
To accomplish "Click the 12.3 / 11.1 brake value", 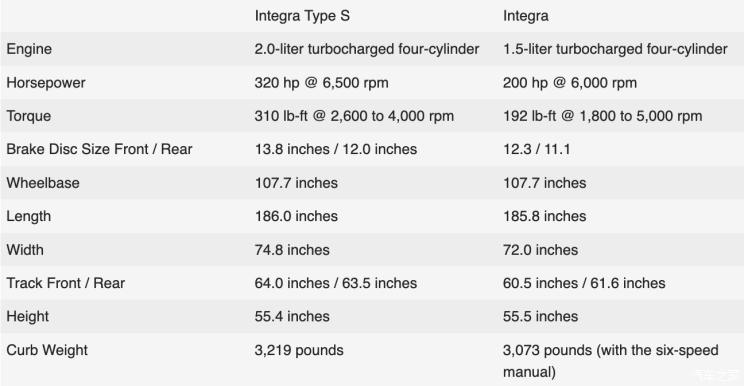I will click(536, 149).
